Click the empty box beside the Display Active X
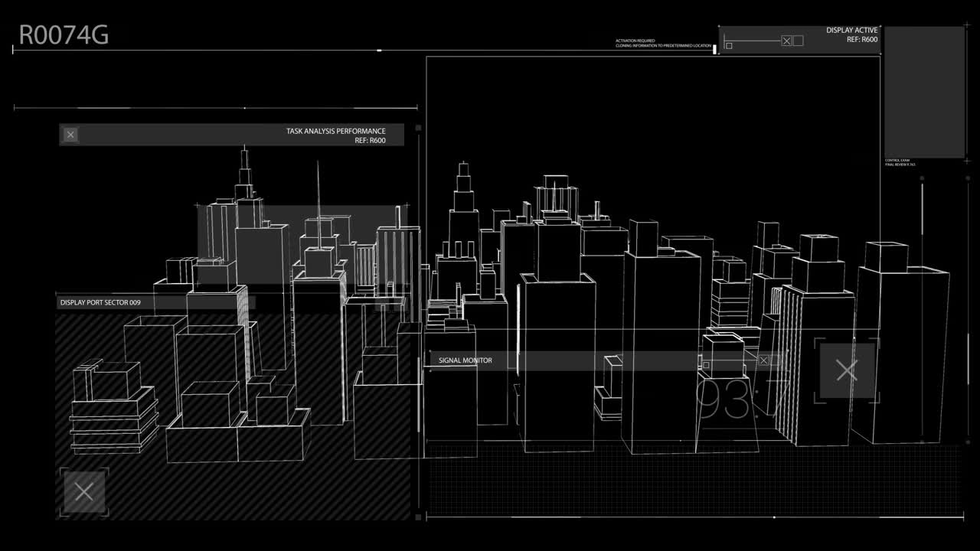Screen dimensions: 980x551 (797, 41)
